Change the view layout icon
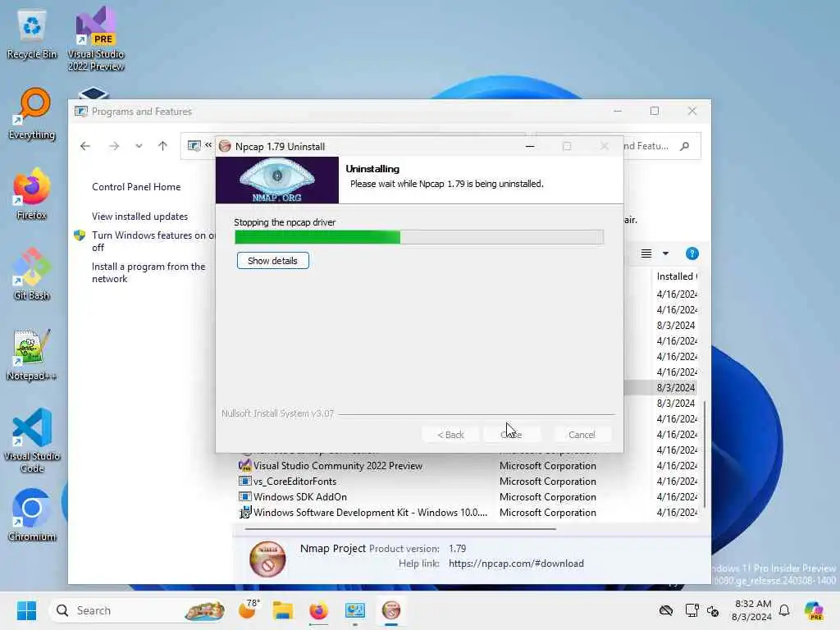The height and width of the screenshot is (630, 840). (x=646, y=253)
